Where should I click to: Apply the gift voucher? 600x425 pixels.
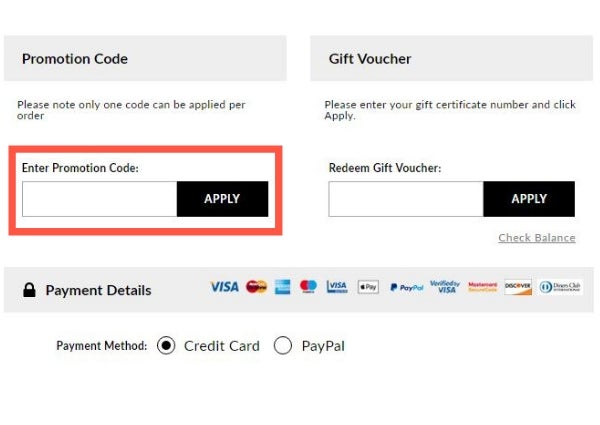[x=529, y=199]
